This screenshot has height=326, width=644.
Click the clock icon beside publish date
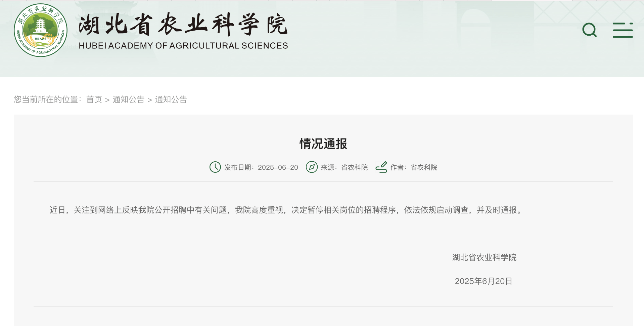[215, 167]
